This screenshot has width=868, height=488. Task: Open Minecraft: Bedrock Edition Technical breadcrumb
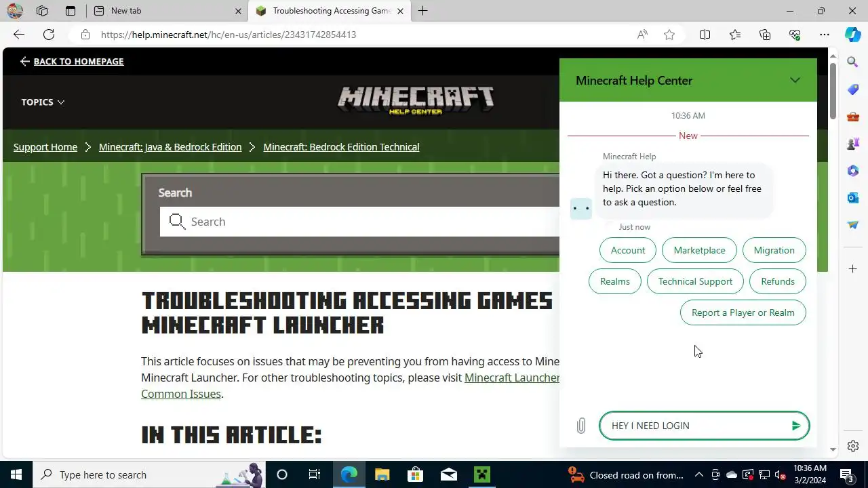[x=341, y=147]
